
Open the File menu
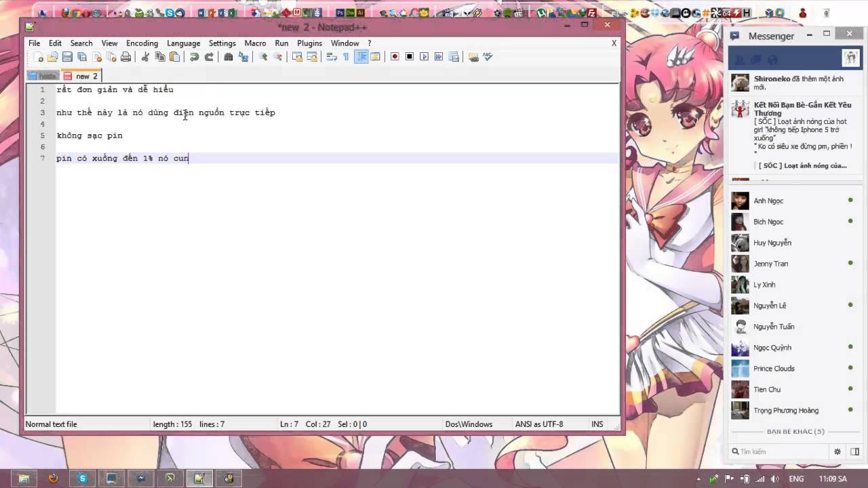click(34, 43)
